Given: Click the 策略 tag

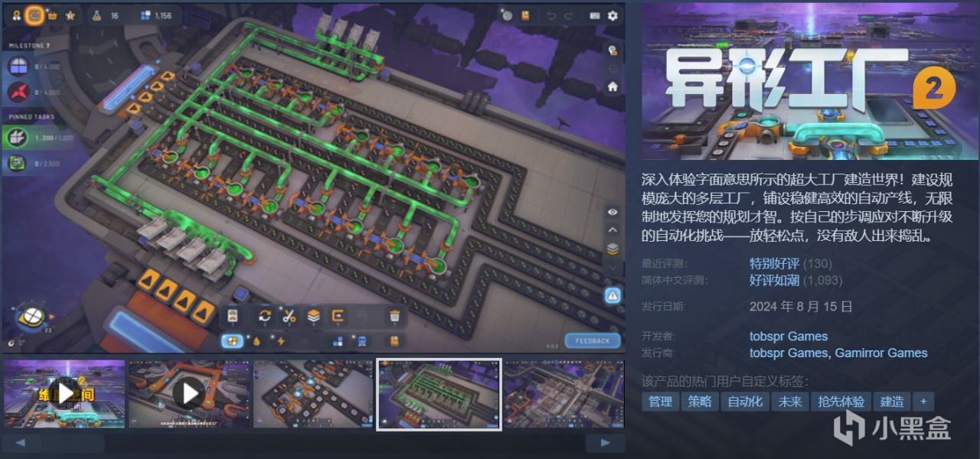Looking at the screenshot, I should (700, 402).
